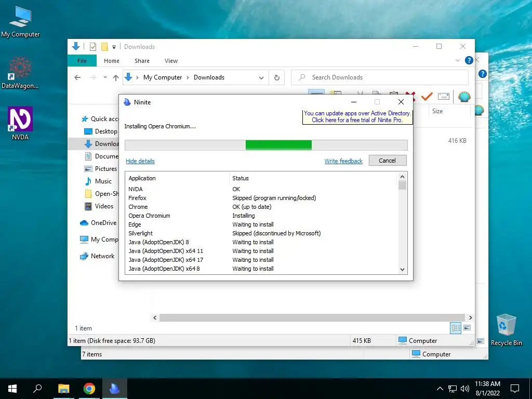Open the Home ribbon tab

click(x=112, y=61)
